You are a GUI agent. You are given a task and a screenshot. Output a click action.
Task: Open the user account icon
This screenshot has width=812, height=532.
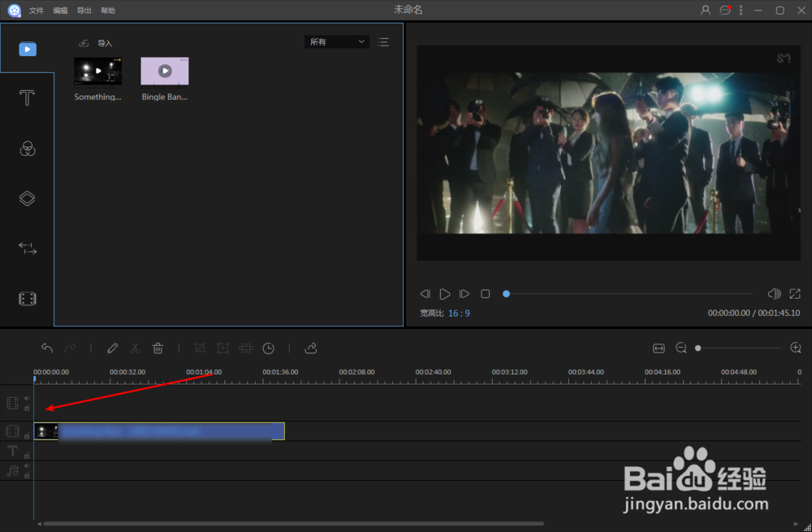706,10
